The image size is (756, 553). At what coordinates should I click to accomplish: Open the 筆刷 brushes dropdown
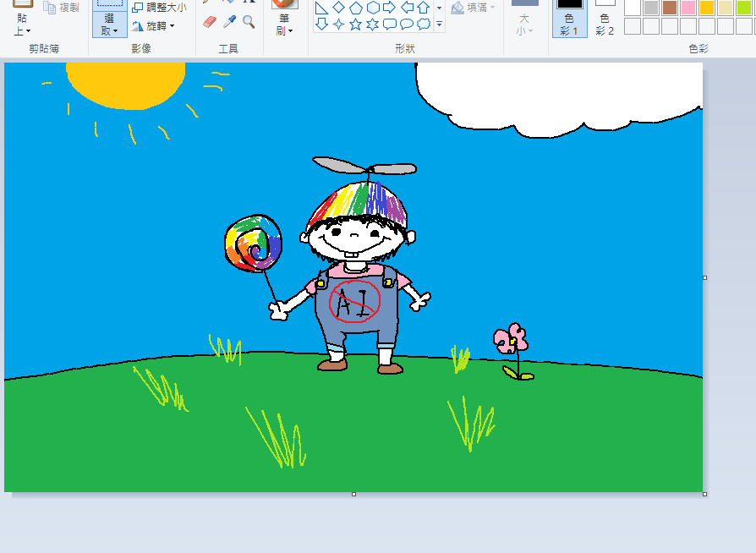[x=284, y=25]
